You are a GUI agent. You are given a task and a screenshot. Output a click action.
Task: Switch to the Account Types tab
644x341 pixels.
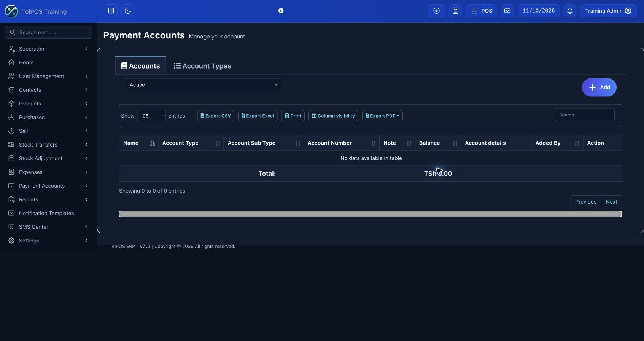[x=202, y=66]
